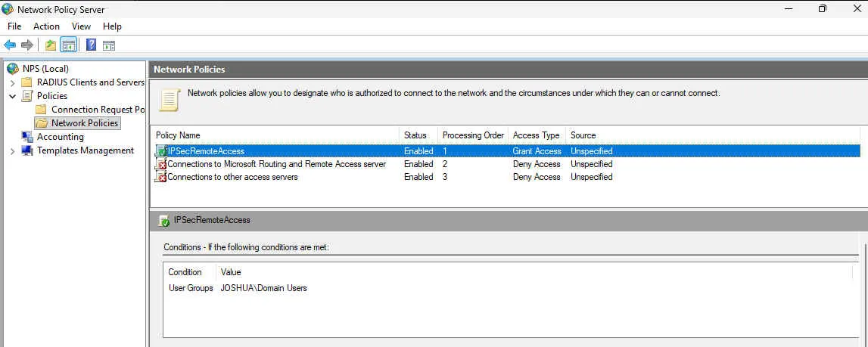Click Deny Access cell for processing order 2

click(x=537, y=164)
